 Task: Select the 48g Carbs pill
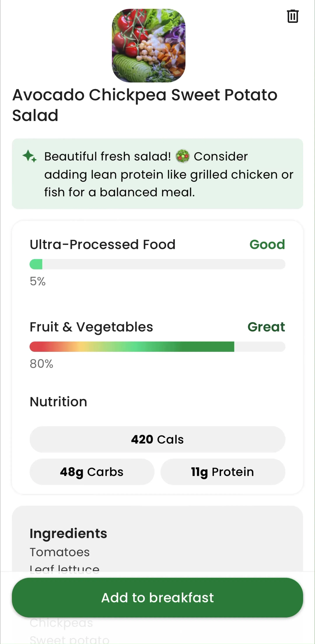tap(92, 472)
